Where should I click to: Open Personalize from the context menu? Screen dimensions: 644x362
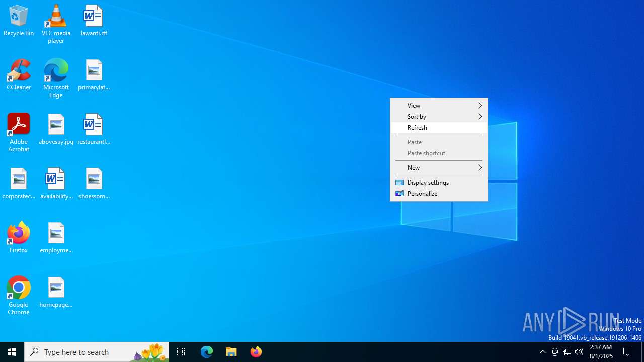(439, 194)
